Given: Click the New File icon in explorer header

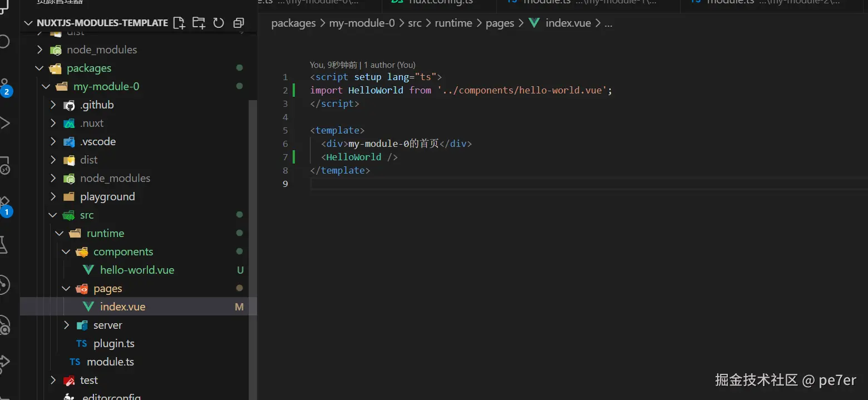Looking at the screenshot, I should [x=179, y=23].
